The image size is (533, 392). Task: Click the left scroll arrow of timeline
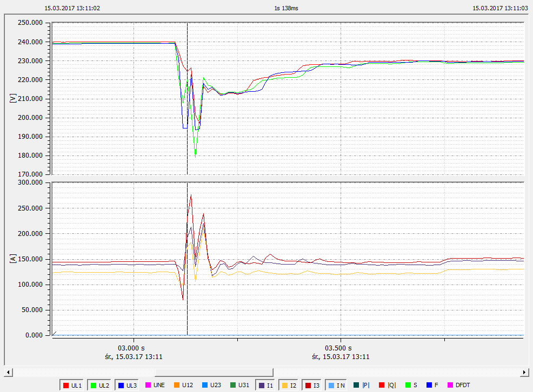pyautogui.click(x=9, y=373)
